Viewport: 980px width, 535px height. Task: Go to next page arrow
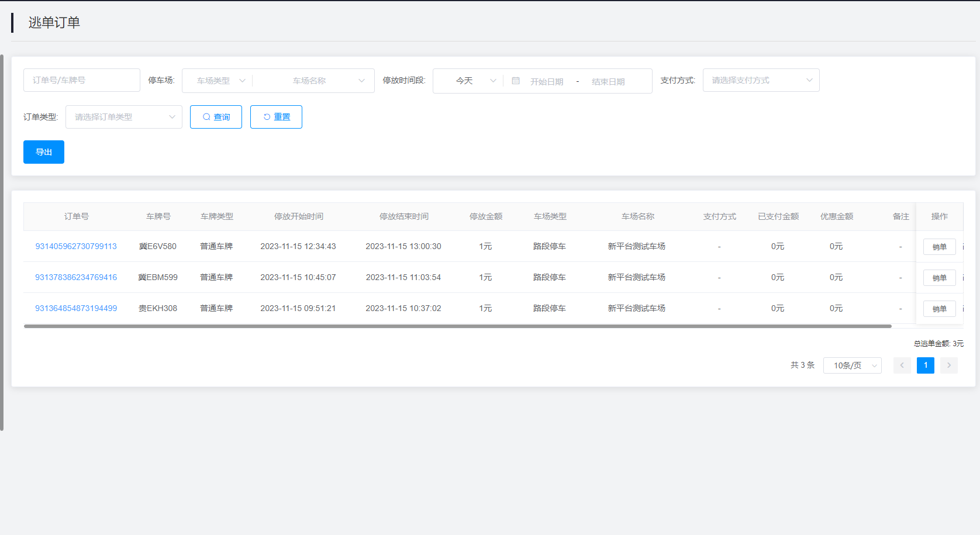point(948,365)
